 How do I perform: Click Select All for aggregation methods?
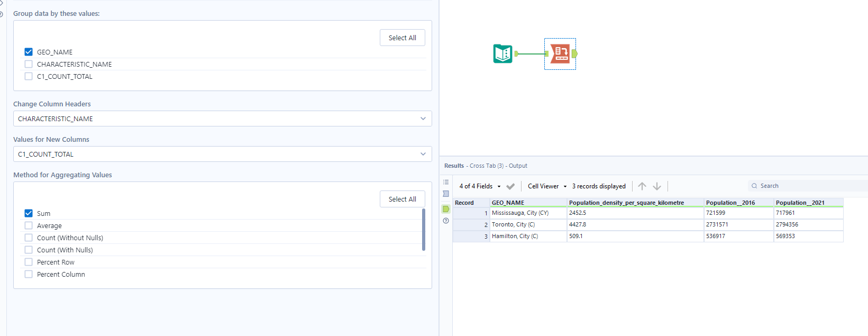(402, 199)
